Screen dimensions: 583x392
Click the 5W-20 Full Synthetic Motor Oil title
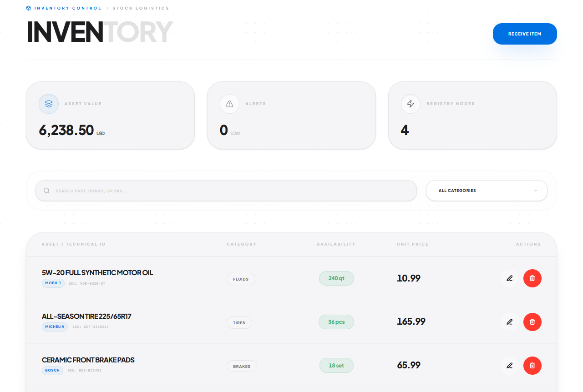97,273
